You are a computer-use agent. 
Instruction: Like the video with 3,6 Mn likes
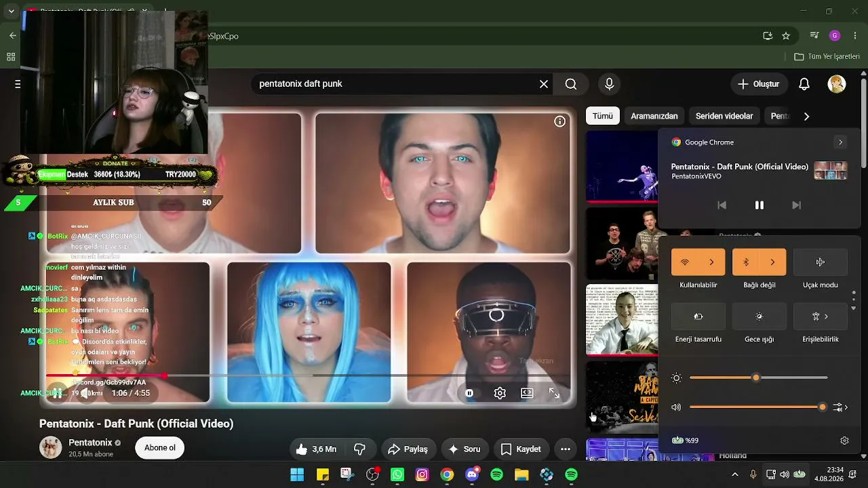[316, 449]
